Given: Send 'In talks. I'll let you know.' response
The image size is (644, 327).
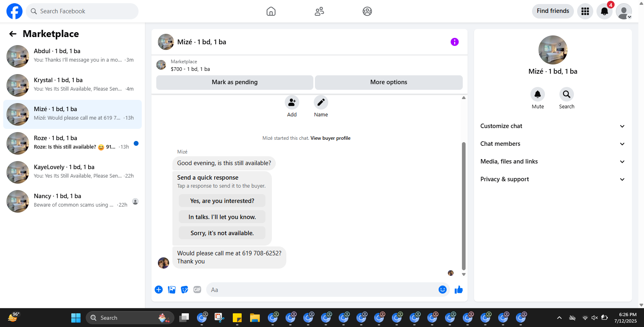Looking at the screenshot, I should click(222, 217).
